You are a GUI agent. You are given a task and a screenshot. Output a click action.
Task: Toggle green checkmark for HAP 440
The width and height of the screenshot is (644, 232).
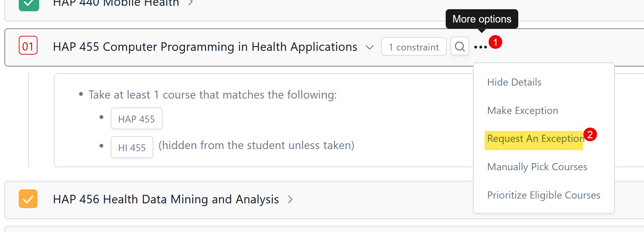coord(29,4)
